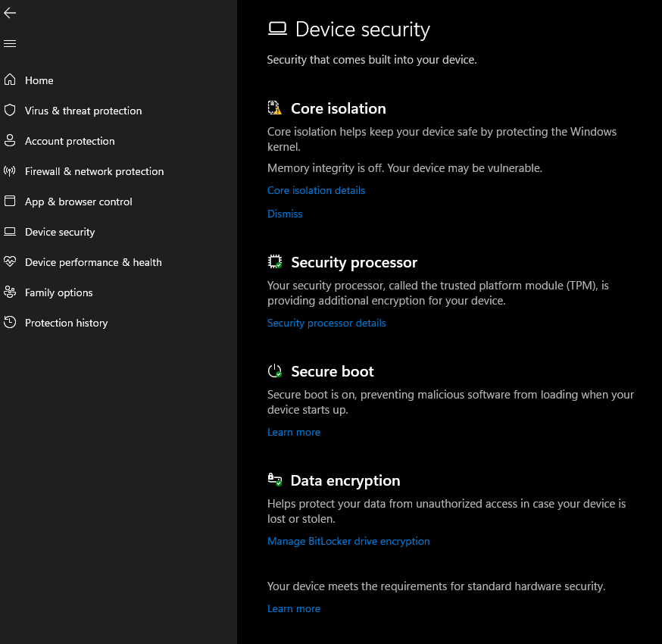Click the Data encryption lock icon
This screenshot has height=644, width=662.
[x=275, y=480]
